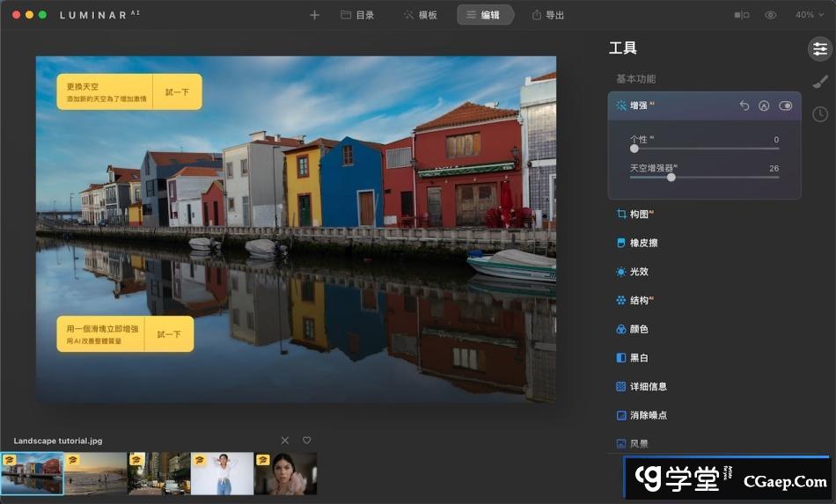Click the mask icon in 增强 panel
The width and height of the screenshot is (836, 504).
(x=764, y=106)
